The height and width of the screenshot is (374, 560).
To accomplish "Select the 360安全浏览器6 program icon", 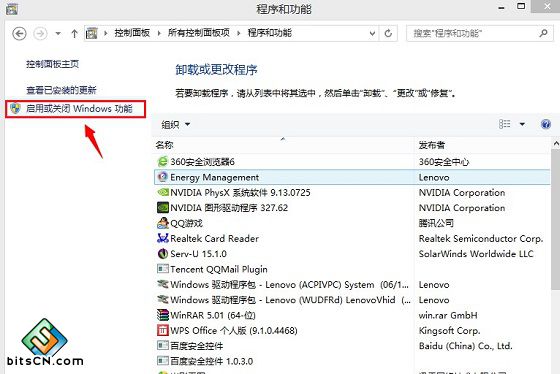I will coord(162,161).
